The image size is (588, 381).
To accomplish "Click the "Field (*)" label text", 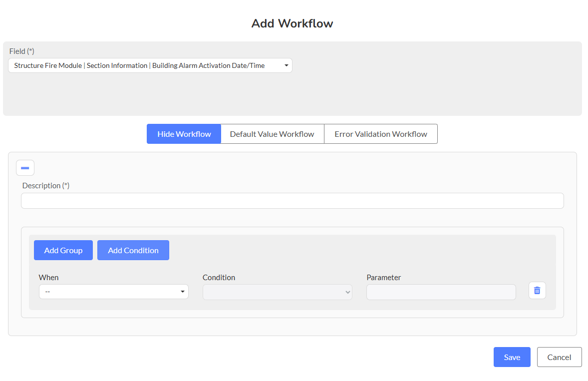I will coord(22,51).
